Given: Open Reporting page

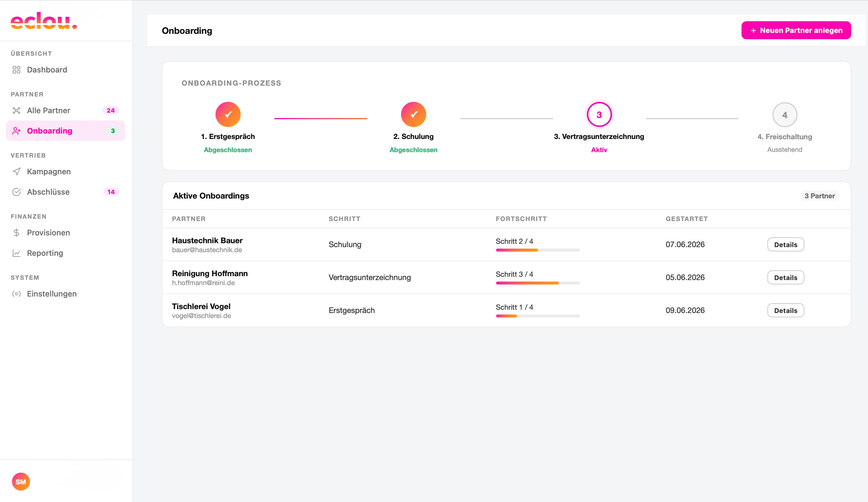Looking at the screenshot, I should click(x=65, y=253).
